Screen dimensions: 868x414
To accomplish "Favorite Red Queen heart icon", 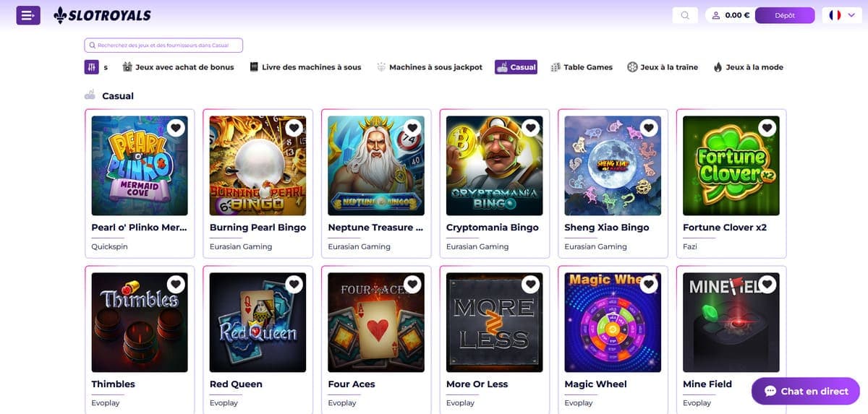I will (294, 285).
